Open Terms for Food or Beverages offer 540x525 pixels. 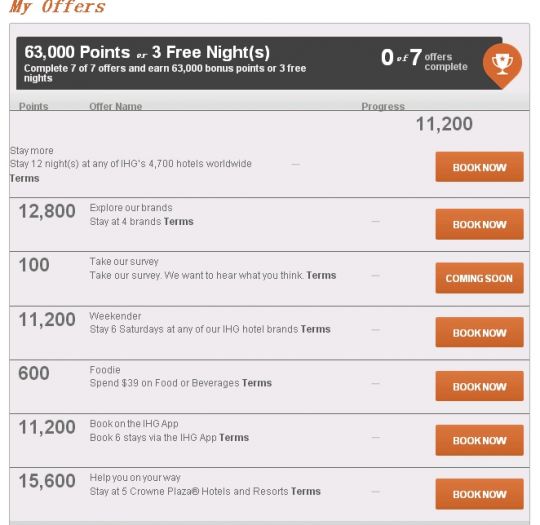tap(257, 383)
